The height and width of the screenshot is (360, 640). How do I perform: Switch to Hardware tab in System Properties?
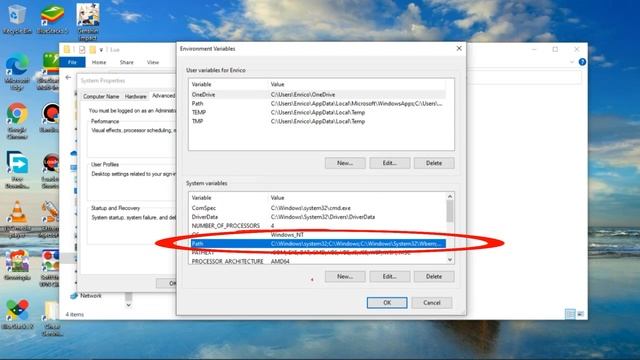136,96
